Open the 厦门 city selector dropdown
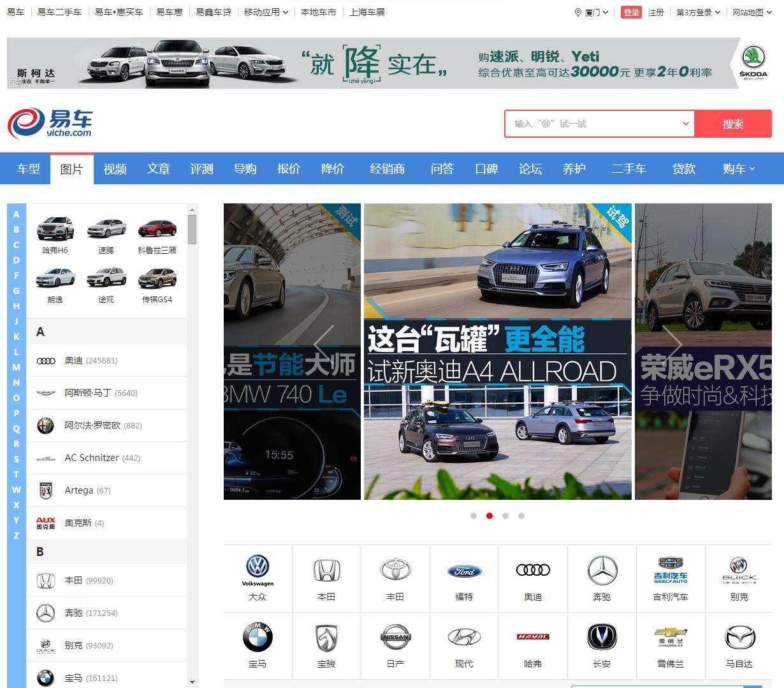This screenshot has width=784, height=688. (592, 12)
